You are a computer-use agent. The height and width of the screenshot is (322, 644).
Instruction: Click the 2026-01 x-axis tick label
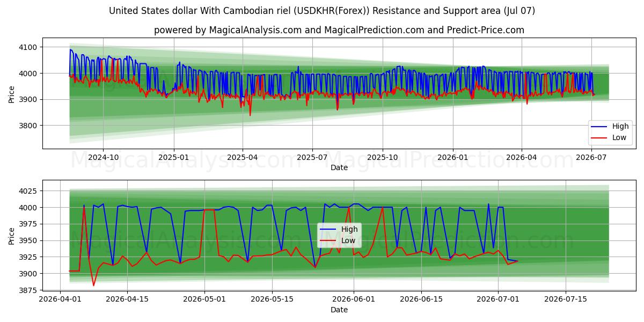[453, 158]
